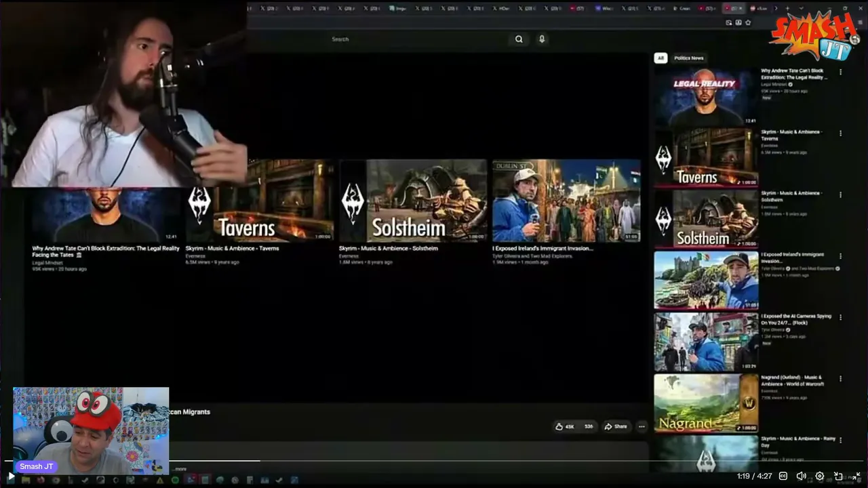Click the screenshot icon in the address bar

click(x=729, y=22)
